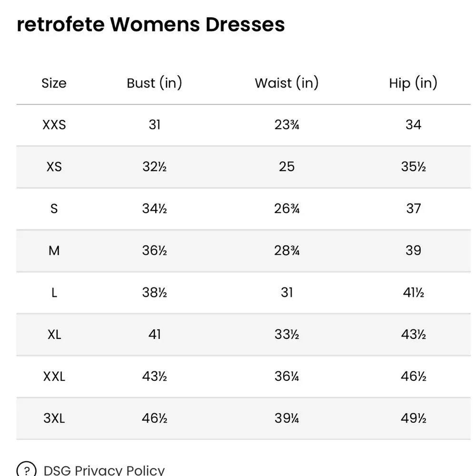This screenshot has height=476, width=476.
Task: Click the XL bust value 41
Action: coord(154,334)
